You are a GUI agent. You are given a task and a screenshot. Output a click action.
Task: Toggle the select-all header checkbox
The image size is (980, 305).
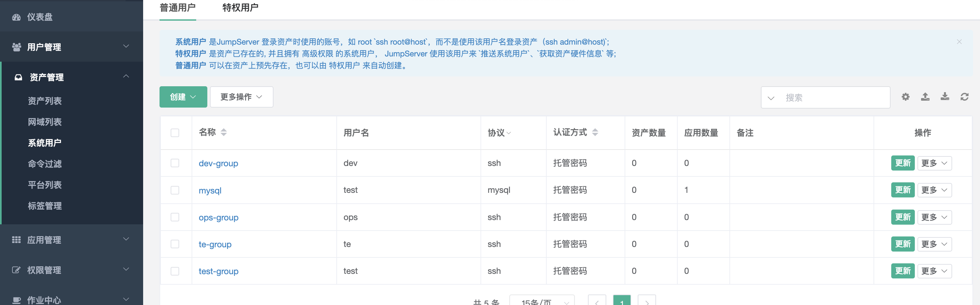pyautogui.click(x=175, y=132)
